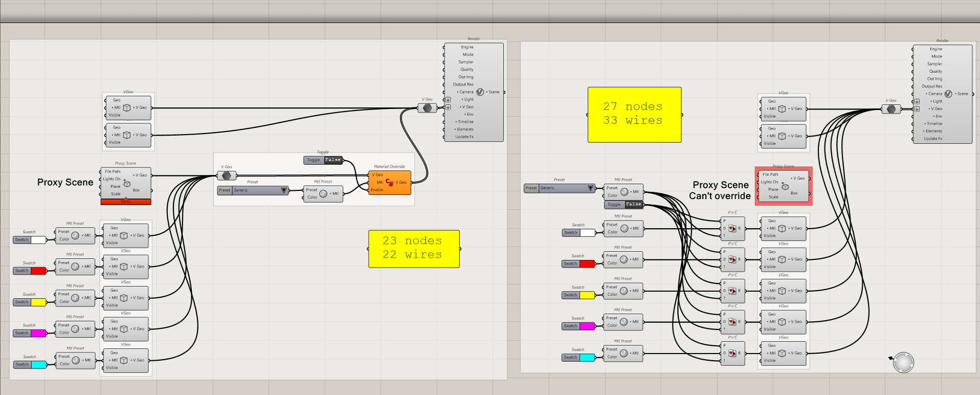980x395 pixels.
Task: Select the V Geo hexagon node feeding Material Override
Action: 227,175
